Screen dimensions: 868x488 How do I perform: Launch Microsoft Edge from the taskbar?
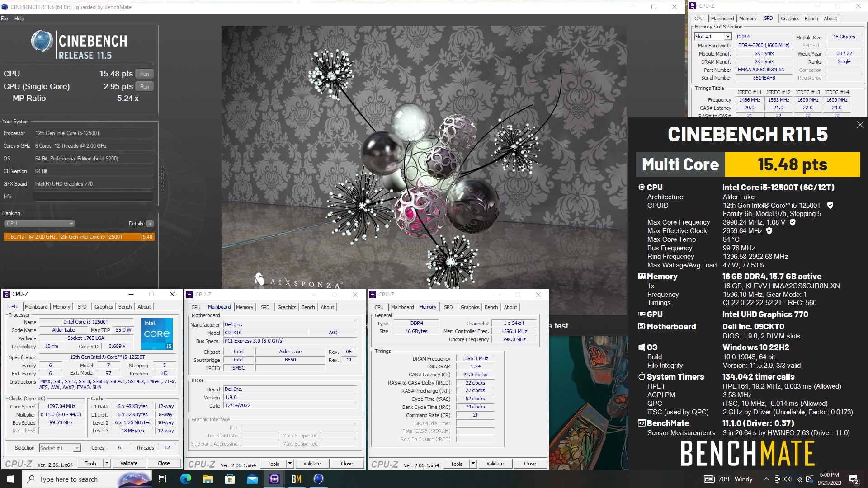click(186, 479)
